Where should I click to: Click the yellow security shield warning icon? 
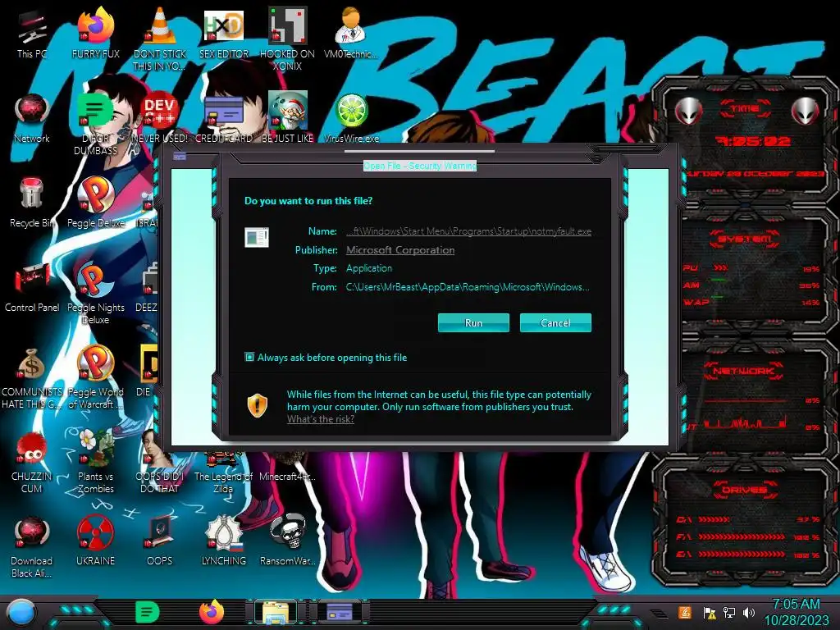pyautogui.click(x=257, y=405)
